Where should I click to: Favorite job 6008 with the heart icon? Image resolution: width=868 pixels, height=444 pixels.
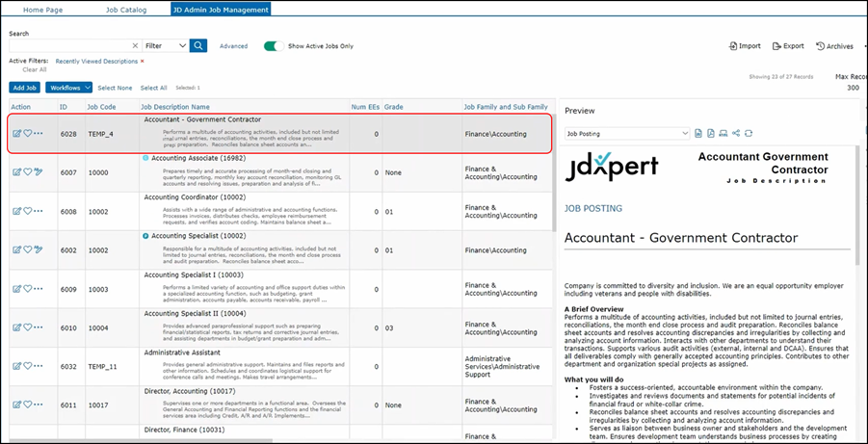[x=28, y=211]
